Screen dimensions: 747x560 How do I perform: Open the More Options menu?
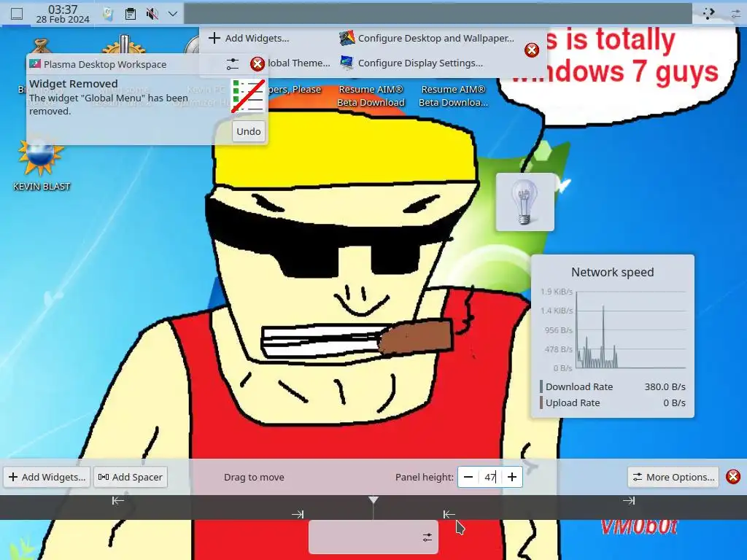pos(673,477)
